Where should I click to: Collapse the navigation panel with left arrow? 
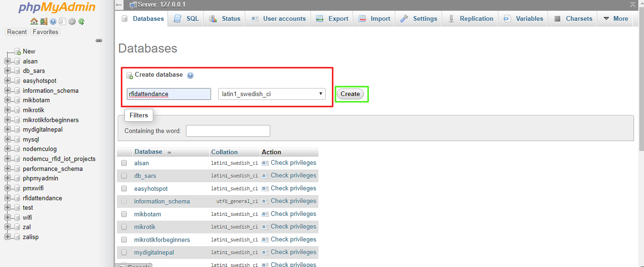(x=119, y=5)
